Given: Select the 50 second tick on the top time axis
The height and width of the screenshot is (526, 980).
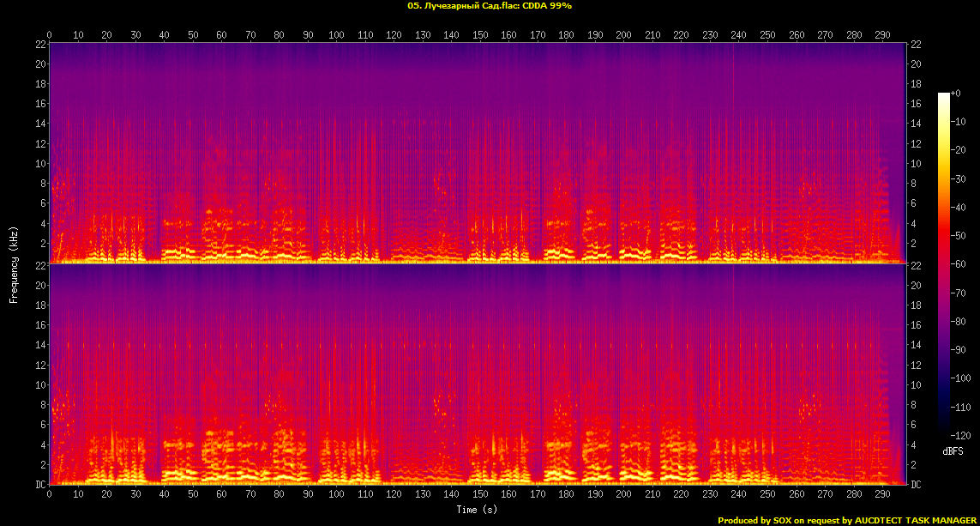Looking at the screenshot, I should (193, 35).
